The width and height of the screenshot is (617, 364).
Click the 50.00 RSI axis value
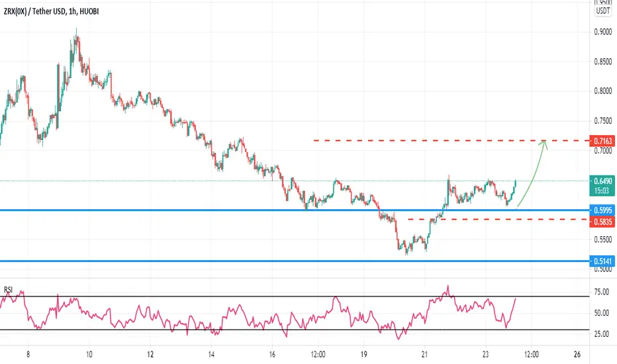pos(602,313)
